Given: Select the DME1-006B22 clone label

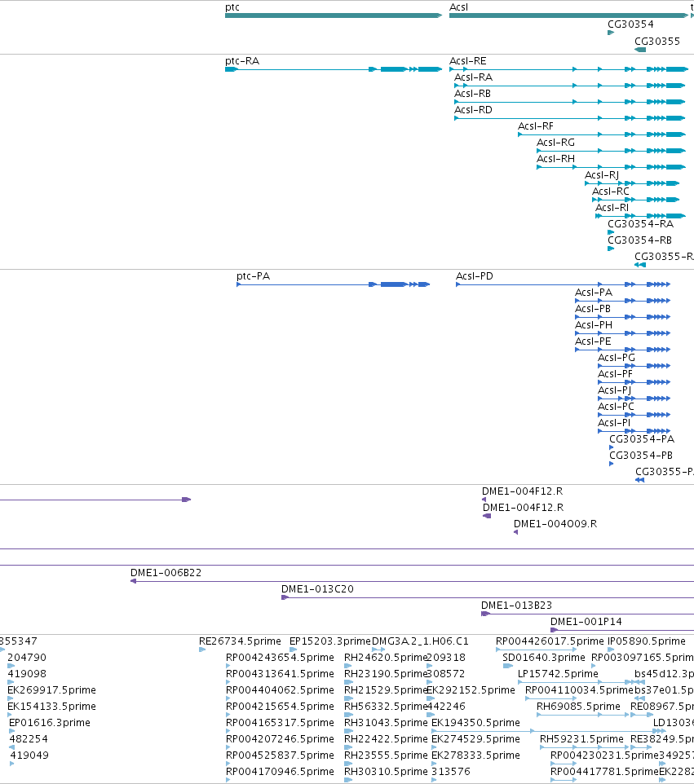Looking at the screenshot, I should [166, 572].
